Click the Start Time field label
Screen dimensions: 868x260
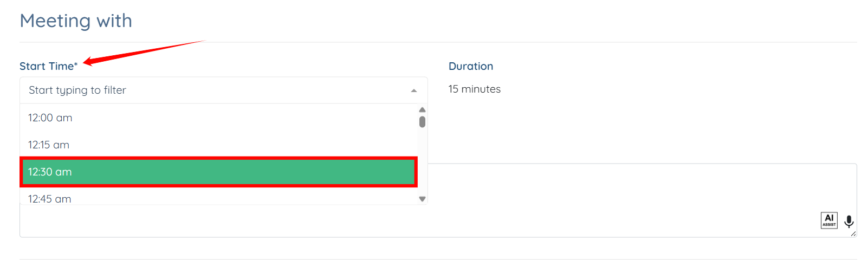tap(46, 66)
